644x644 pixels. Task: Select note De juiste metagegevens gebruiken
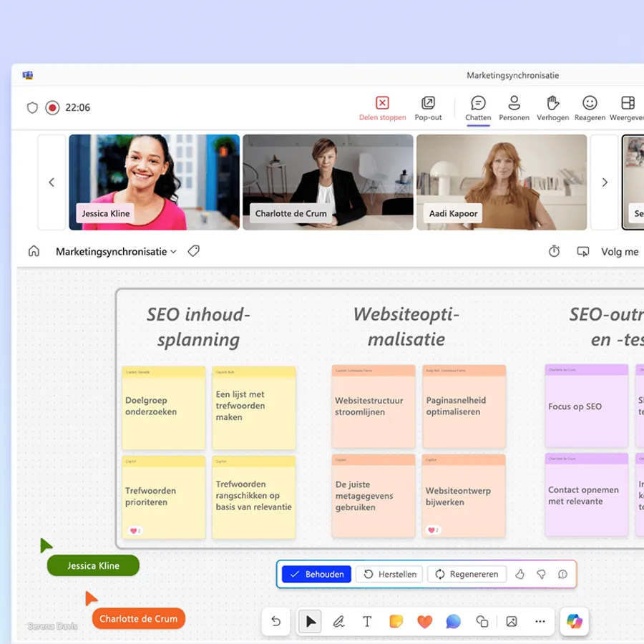pyautogui.click(x=374, y=496)
